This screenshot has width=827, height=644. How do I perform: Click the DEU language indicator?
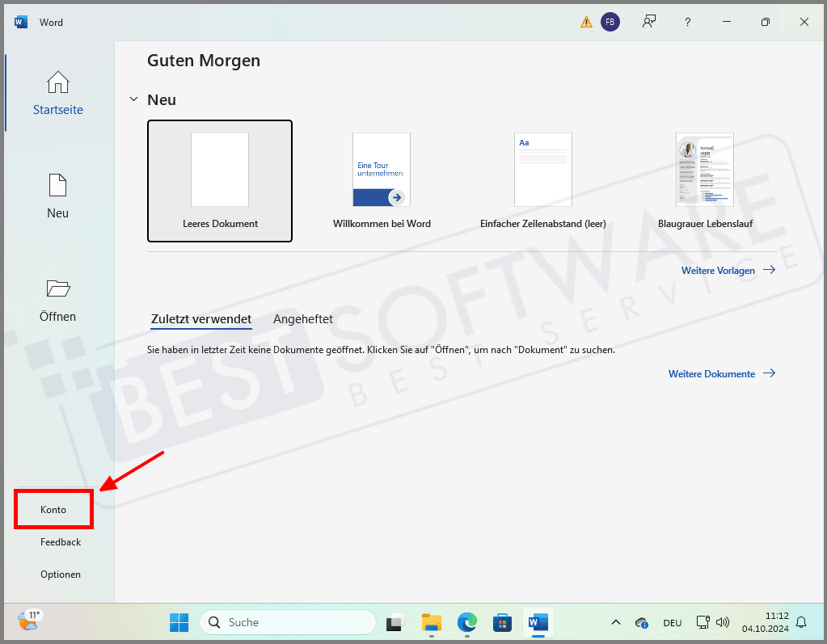point(673,623)
